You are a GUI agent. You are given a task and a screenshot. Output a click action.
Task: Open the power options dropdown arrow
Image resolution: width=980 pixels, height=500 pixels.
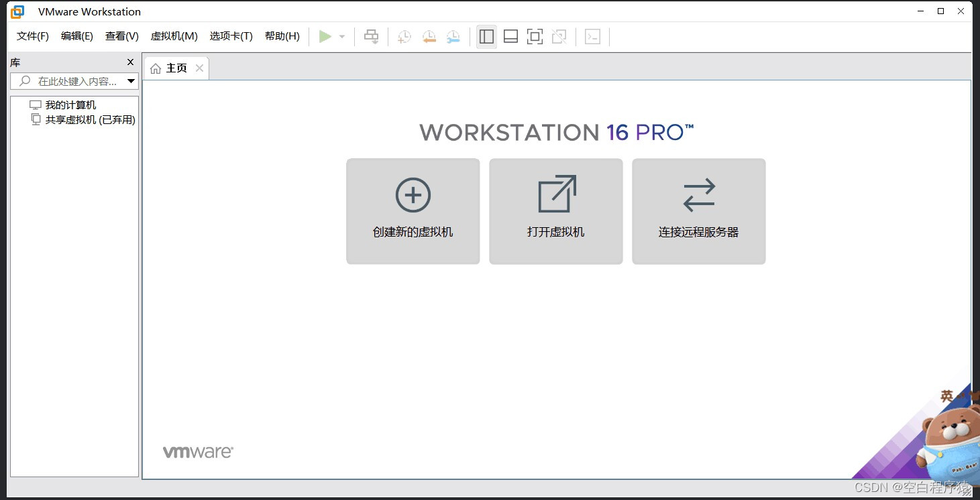pyautogui.click(x=341, y=37)
